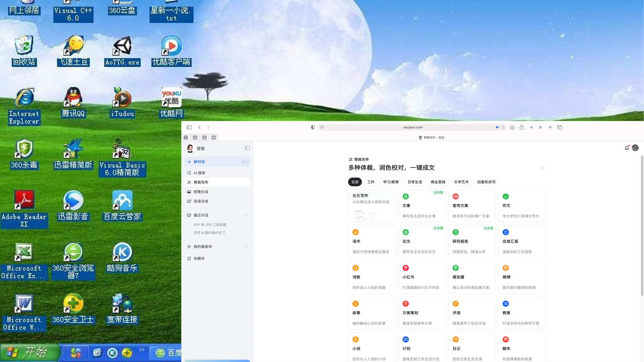Open a new tab with the plus icon
This screenshot has width=644, height=362.
click(550, 127)
